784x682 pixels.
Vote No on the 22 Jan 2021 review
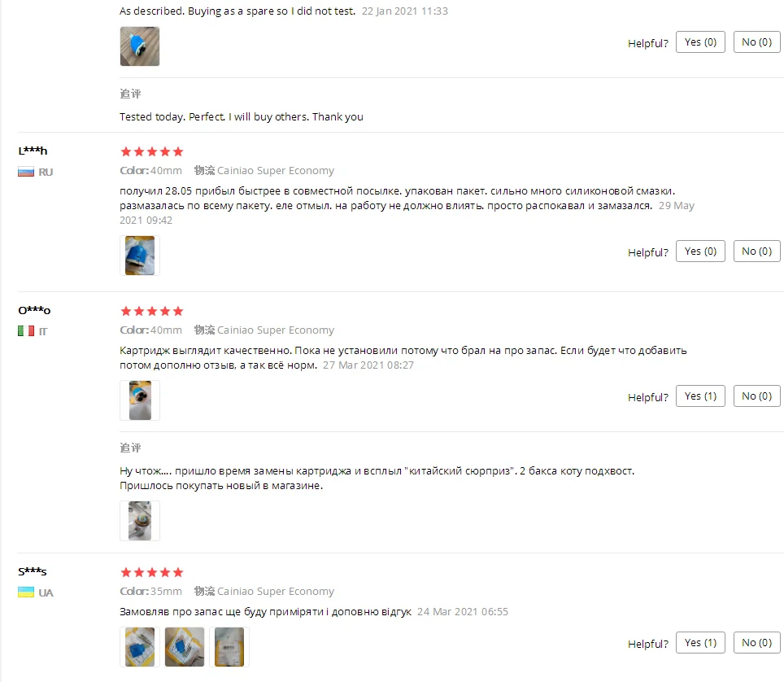pos(756,42)
